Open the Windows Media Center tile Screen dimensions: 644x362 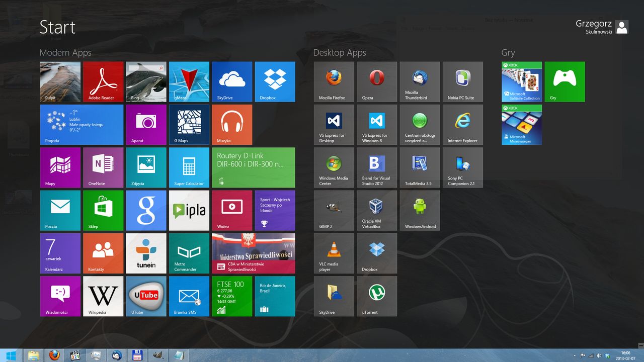pos(334,167)
